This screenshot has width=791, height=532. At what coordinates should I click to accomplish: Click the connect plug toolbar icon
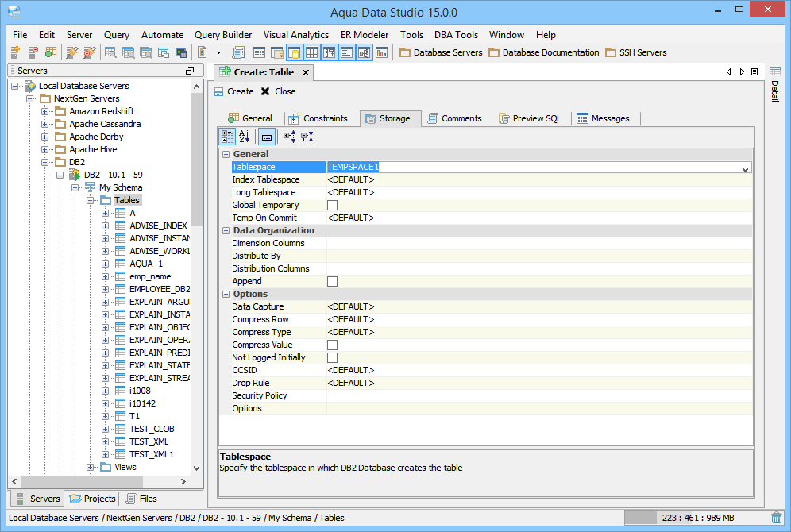[72, 52]
